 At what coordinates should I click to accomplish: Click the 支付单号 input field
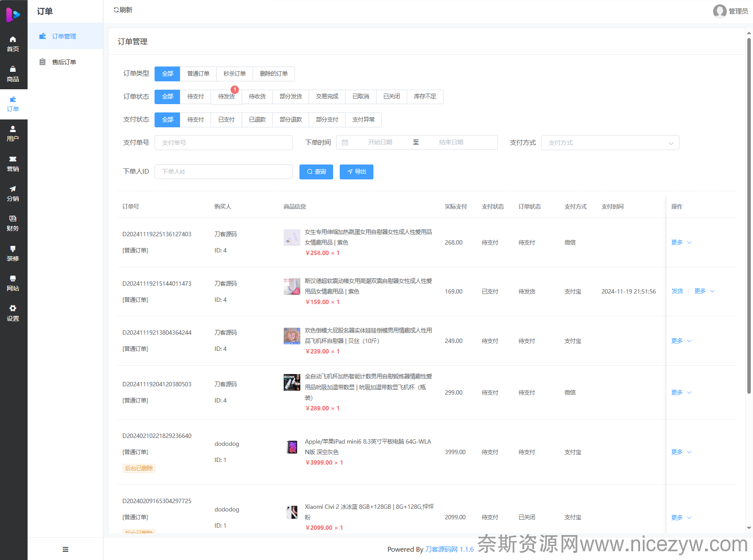point(223,143)
